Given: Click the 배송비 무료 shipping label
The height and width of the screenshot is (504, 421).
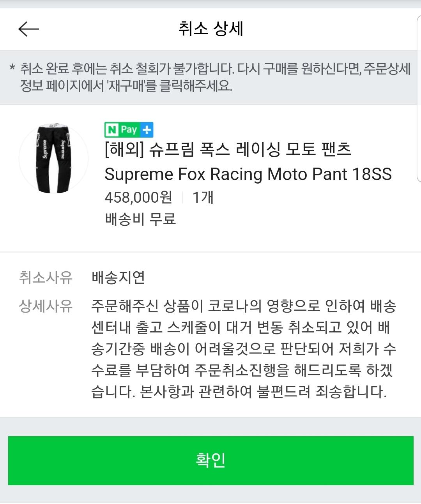Looking at the screenshot, I should pyautogui.click(x=140, y=219).
